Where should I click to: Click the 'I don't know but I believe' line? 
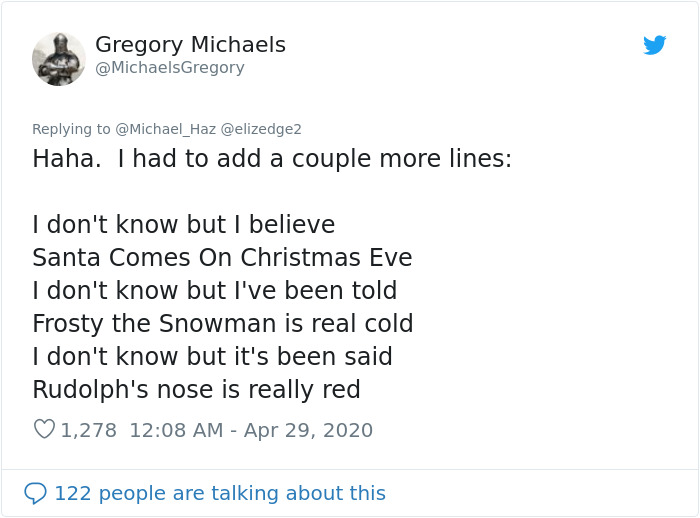[183, 224]
